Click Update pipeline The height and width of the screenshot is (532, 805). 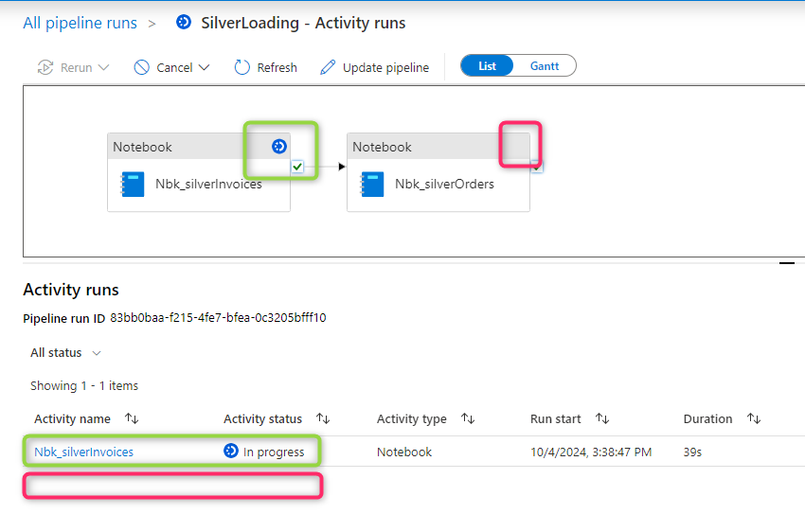coord(374,67)
